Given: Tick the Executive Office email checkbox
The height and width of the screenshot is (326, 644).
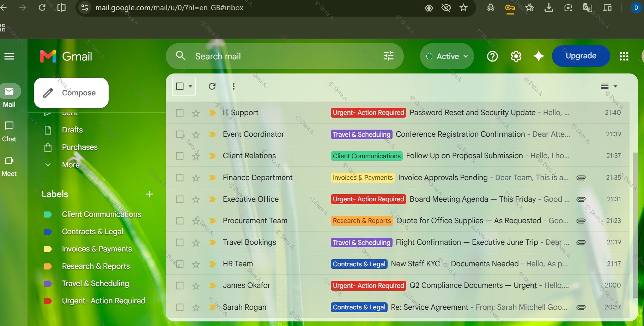Looking at the screenshot, I should [x=180, y=199].
